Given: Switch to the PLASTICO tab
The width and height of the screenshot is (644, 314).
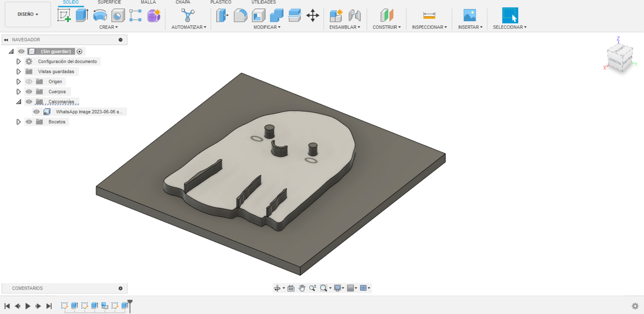Looking at the screenshot, I should coord(221,2).
